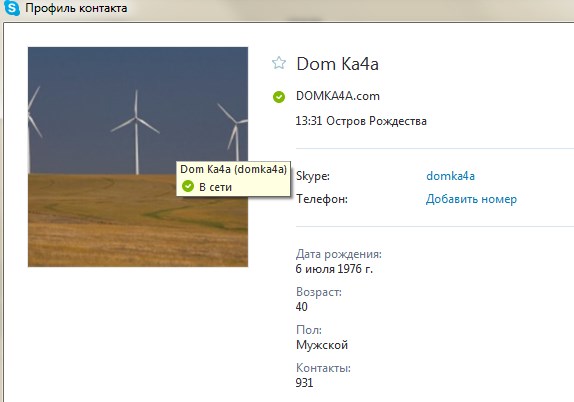The width and height of the screenshot is (574, 402).
Task: Click the Контакты label
Action: [x=323, y=368]
